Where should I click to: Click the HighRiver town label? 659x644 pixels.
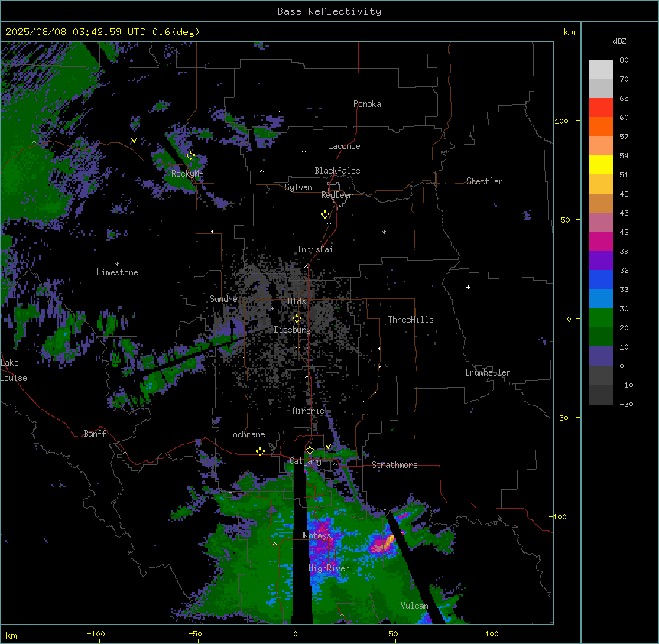click(x=329, y=568)
